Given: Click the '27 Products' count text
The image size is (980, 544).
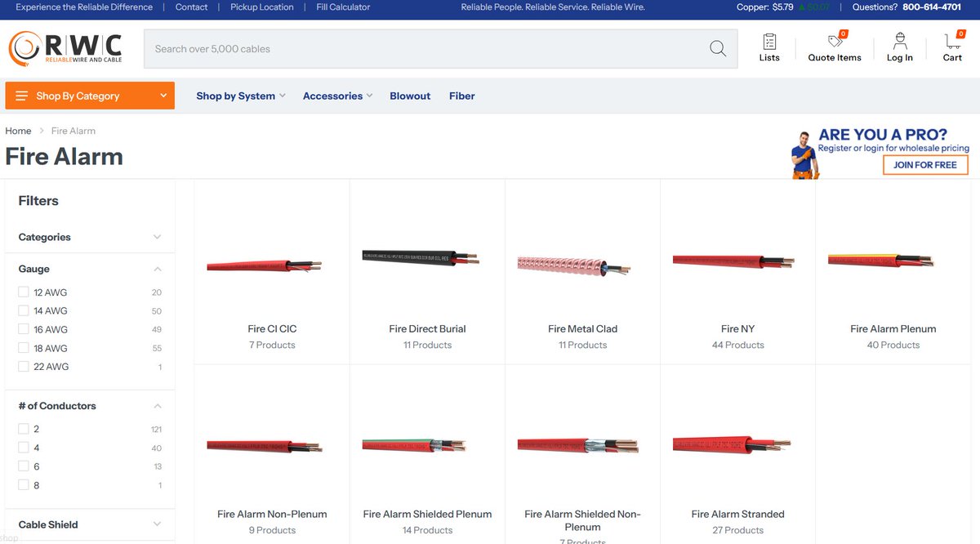Looking at the screenshot, I should click(x=737, y=531).
